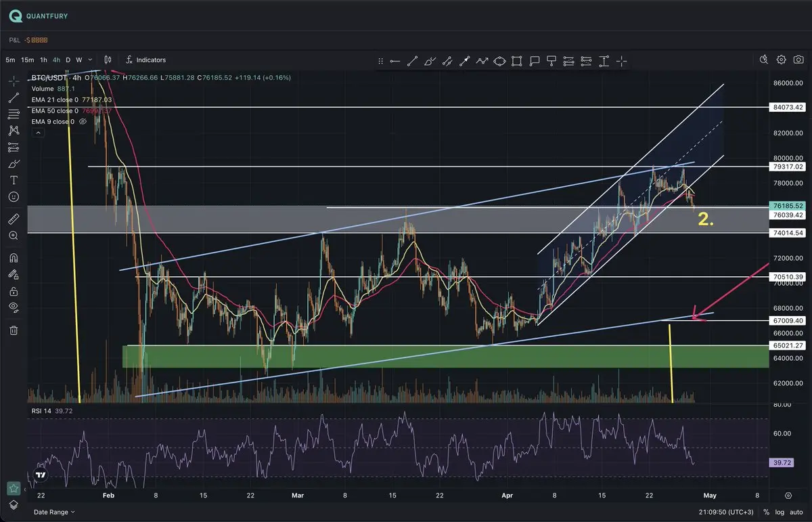Grab the floating toolbar's dotted drag handle
The height and width of the screenshot is (522, 812).
381,61
